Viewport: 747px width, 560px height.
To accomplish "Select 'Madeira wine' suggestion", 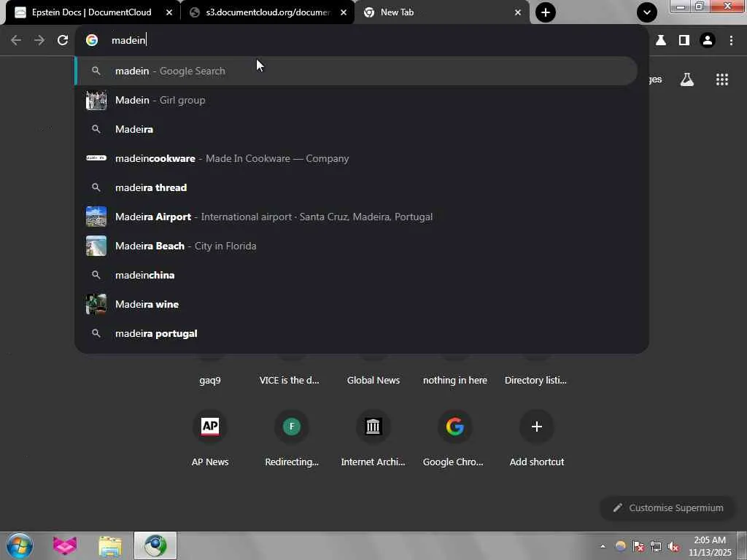I will click(356, 304).
